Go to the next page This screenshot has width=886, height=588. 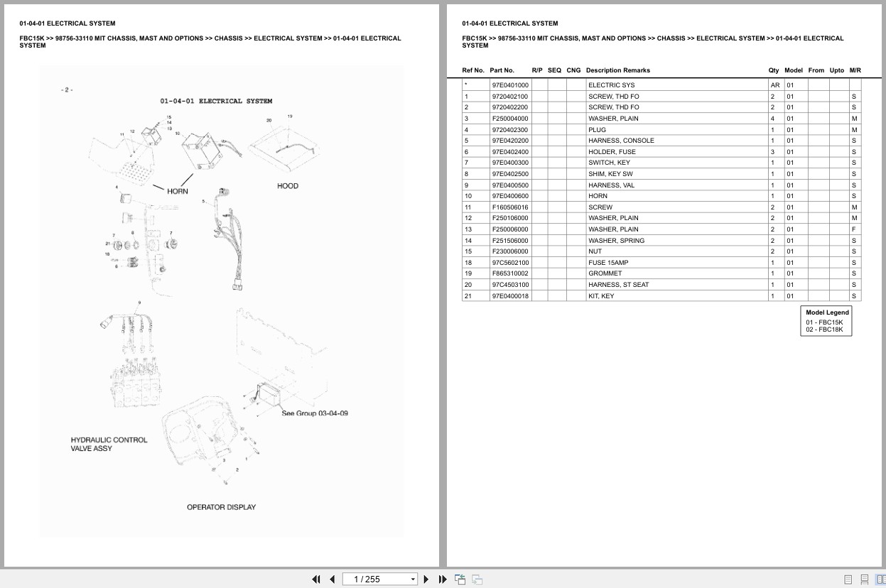pyautogui.click(x=426, y=579)
